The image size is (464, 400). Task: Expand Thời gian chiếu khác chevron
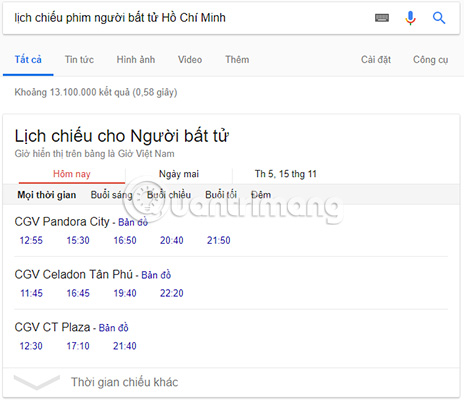pyautogui.click(x=37, y=382)
